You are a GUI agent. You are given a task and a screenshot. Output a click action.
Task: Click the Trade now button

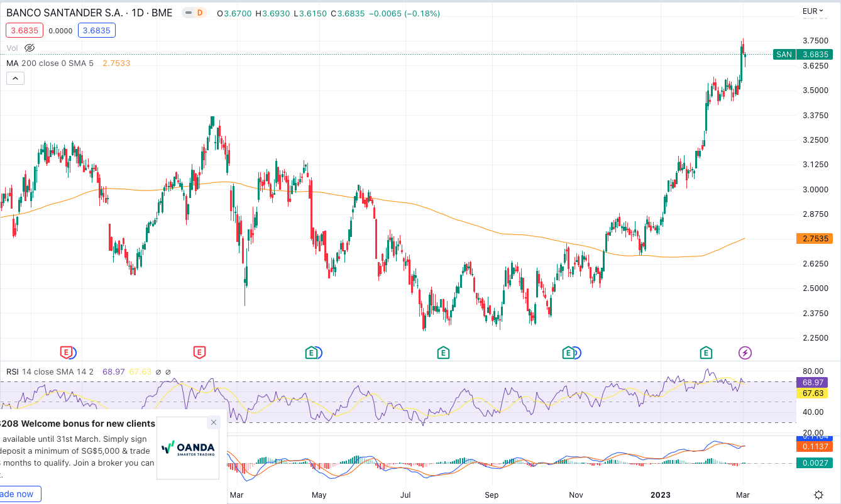click(x=19, y=494)
